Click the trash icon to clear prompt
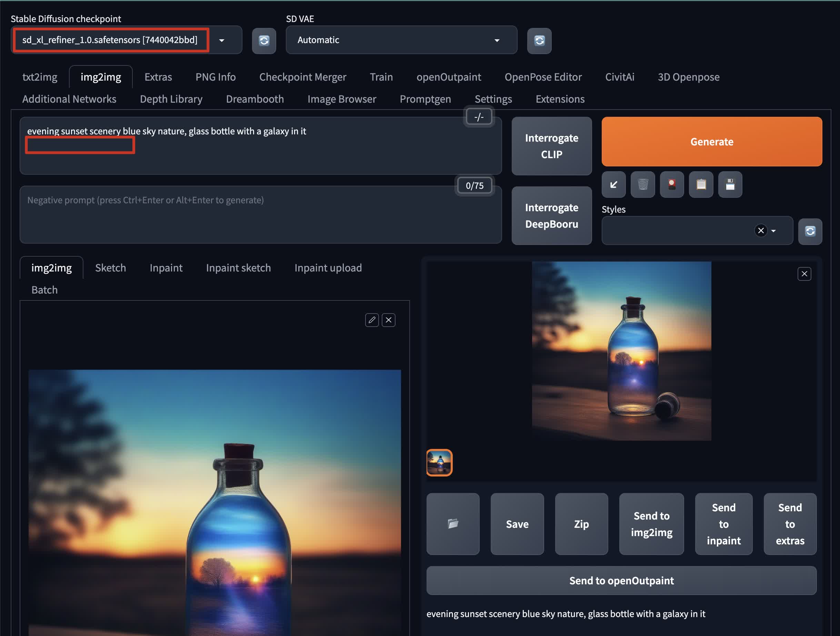This screenshot has height=636, width=840. 642,185
